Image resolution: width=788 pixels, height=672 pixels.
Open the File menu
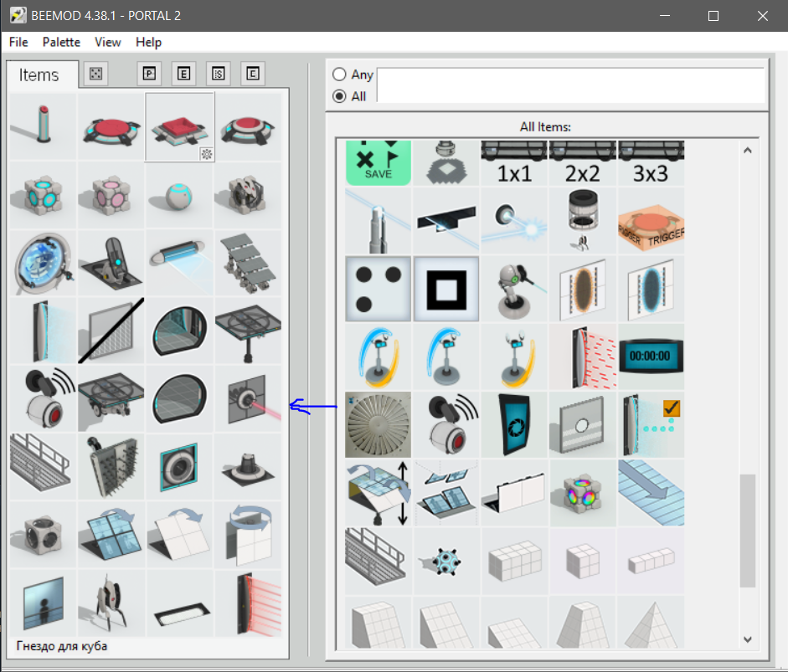coord(18,42)
